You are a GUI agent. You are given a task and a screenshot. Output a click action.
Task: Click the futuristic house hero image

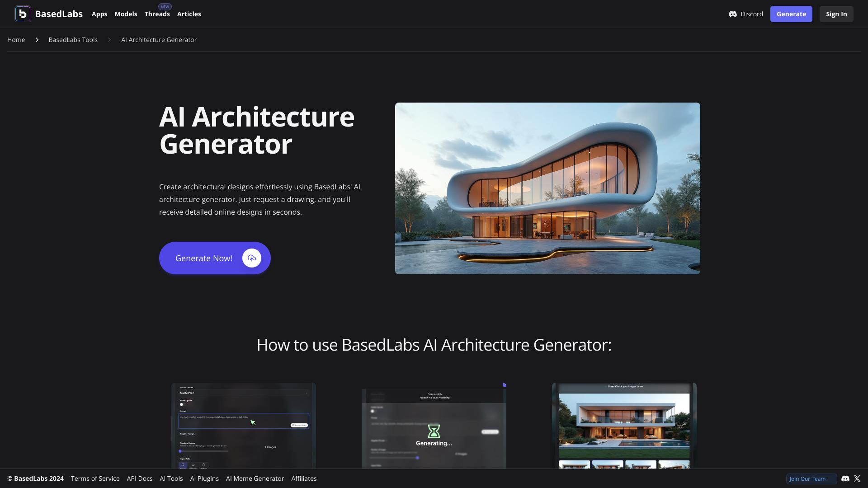[x=547, y=188]
